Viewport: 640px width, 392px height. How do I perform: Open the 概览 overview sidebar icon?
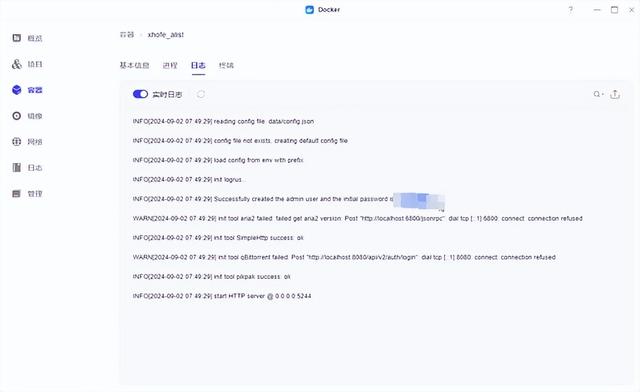tap(16, 38)
